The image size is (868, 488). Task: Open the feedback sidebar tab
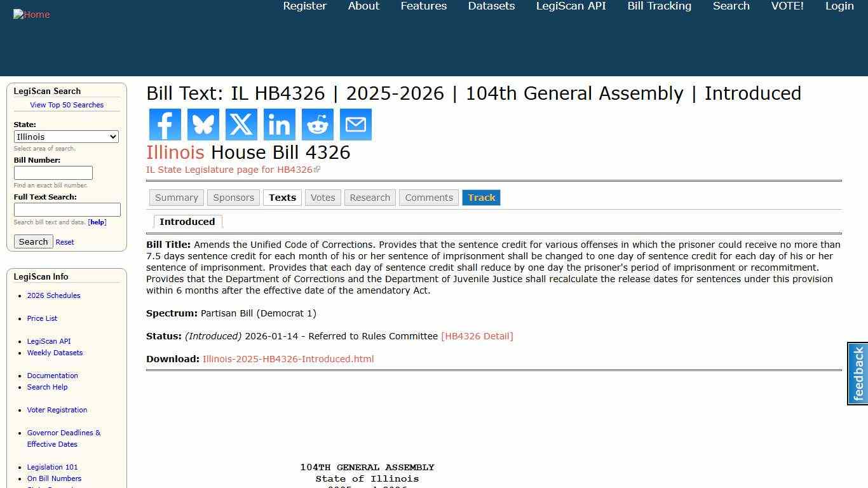tap(857, 374)
